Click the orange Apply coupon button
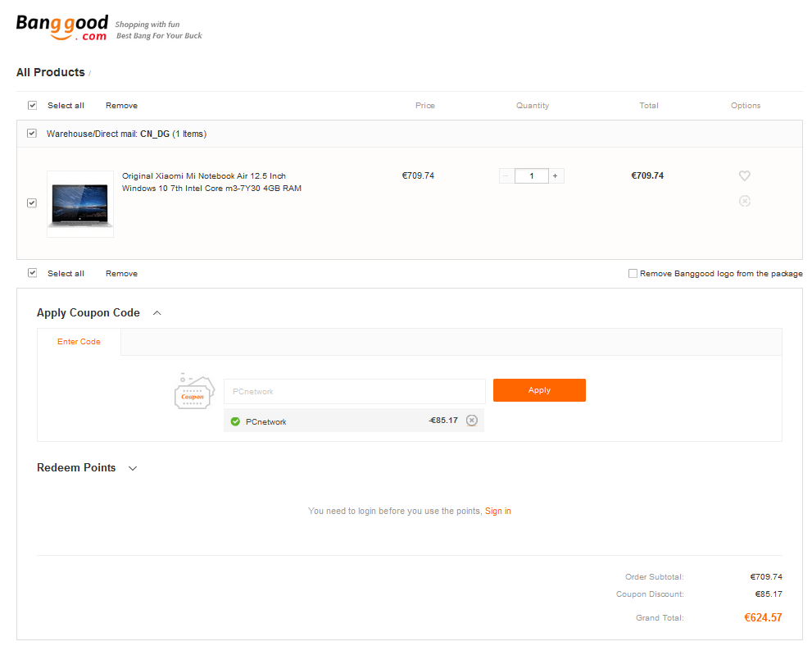 coord(539,390)
